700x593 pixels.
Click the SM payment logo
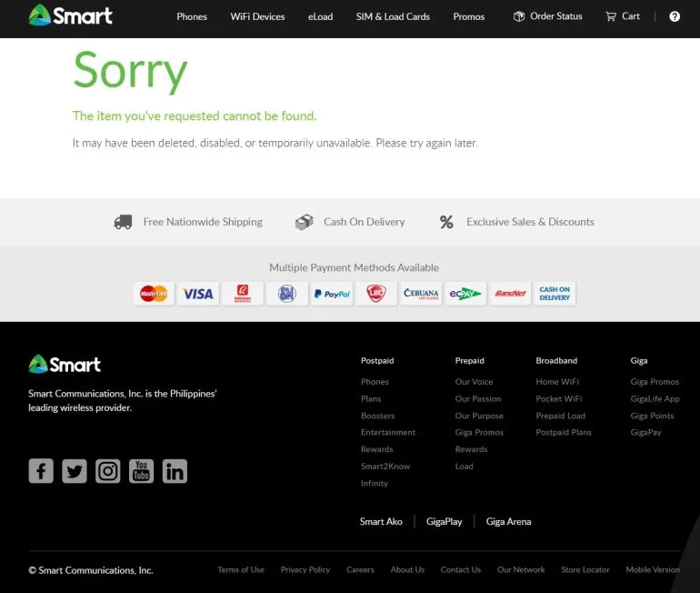click(x=287, y=294)
